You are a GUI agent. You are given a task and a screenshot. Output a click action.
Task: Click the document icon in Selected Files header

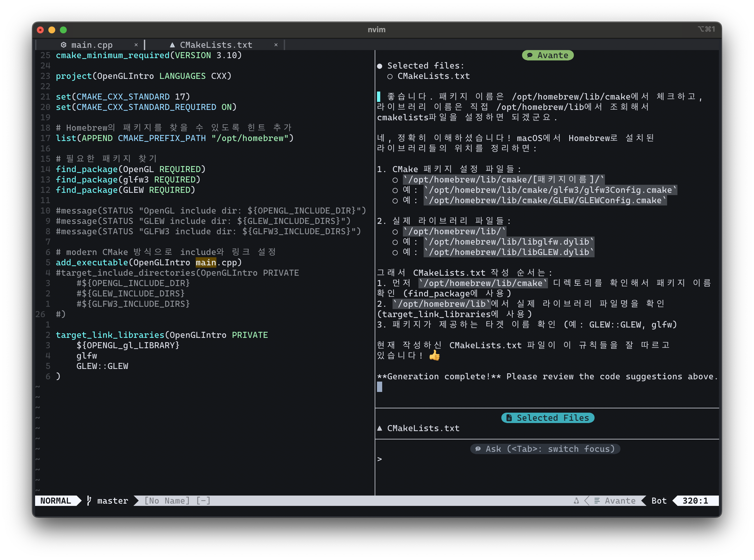[x=509, y=418]
